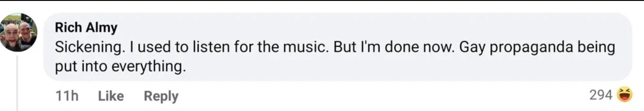644x111 pixels.
Task: View the 294 reactions count
Action: point(600,95)
